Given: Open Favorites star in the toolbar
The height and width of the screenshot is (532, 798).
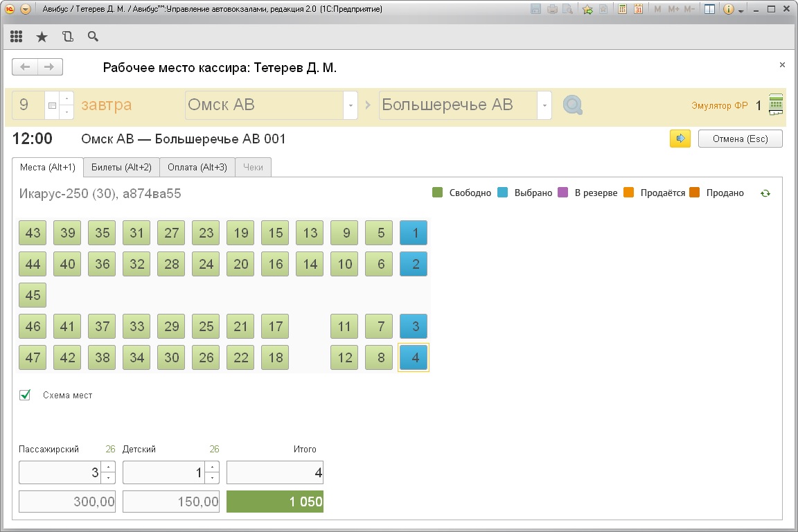Looking at the screenshot, I should tap(42, 37).
